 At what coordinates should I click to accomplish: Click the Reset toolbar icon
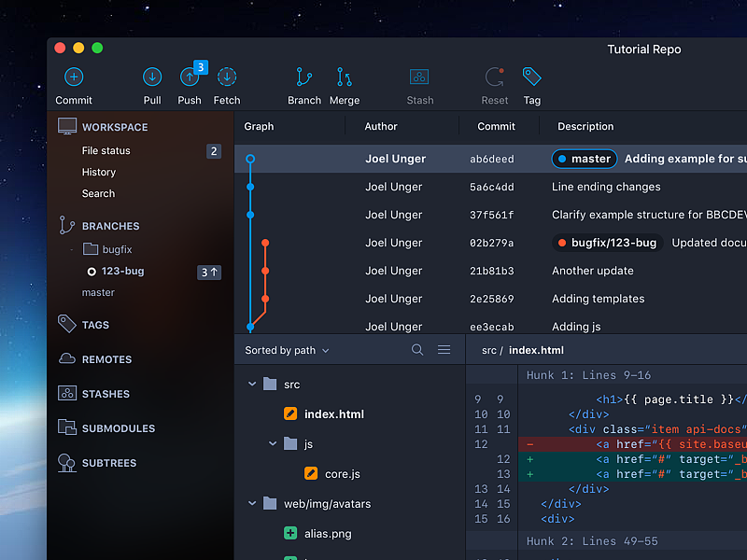click(494, 78)
